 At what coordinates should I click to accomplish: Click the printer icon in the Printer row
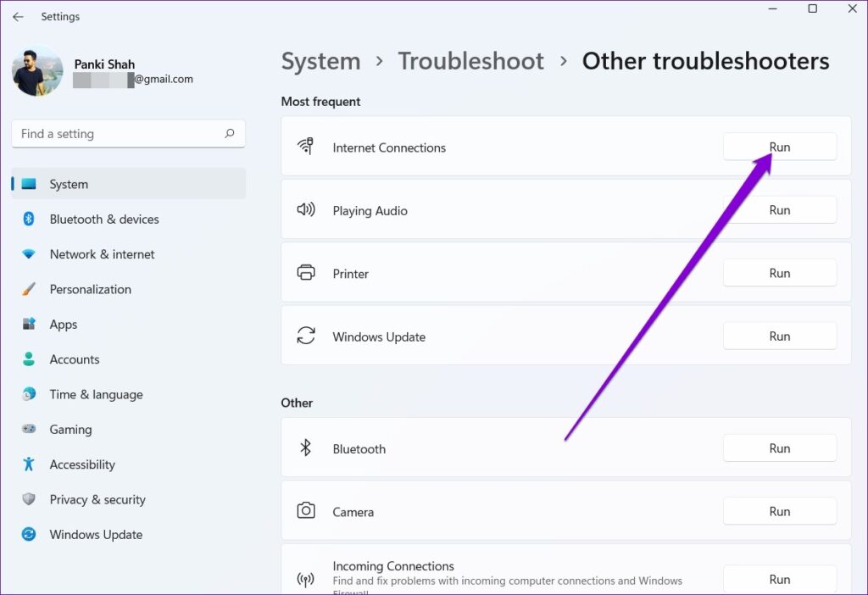pyautogui.click(x=307, y=273)
